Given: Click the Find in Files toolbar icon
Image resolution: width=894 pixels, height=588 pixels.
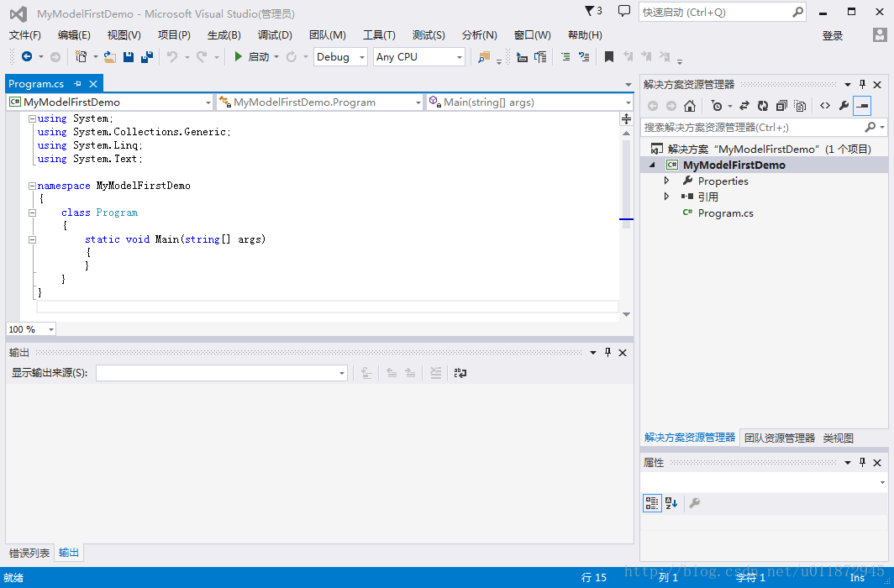Looking at the screenshot, I should (484, 56).
